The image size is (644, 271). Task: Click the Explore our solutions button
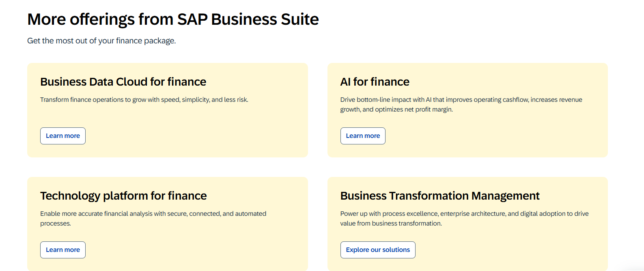click(x=378, y=250)
